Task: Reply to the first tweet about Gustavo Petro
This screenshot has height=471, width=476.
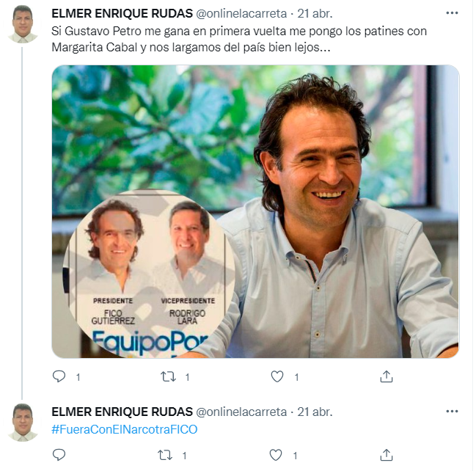Action: tap(59, 376)
